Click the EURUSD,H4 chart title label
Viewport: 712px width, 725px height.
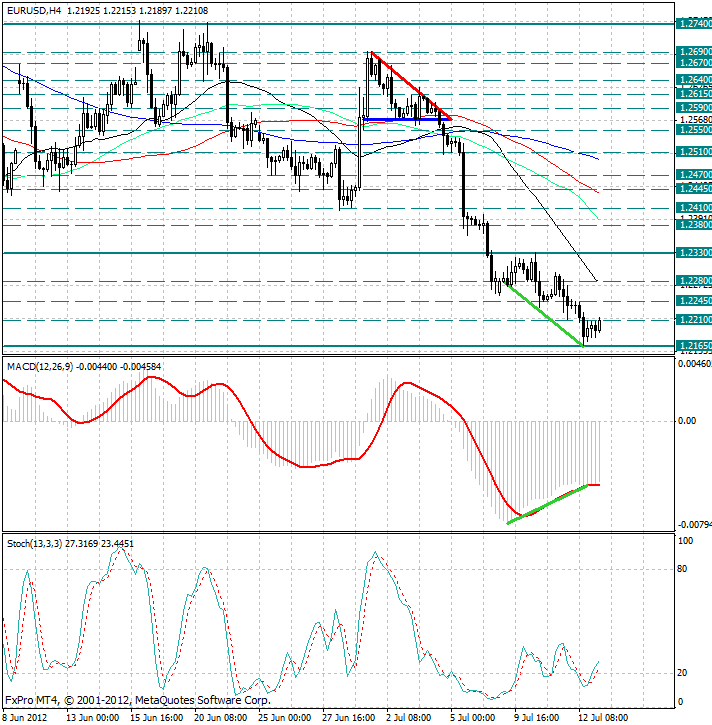(x=36, y=9)
